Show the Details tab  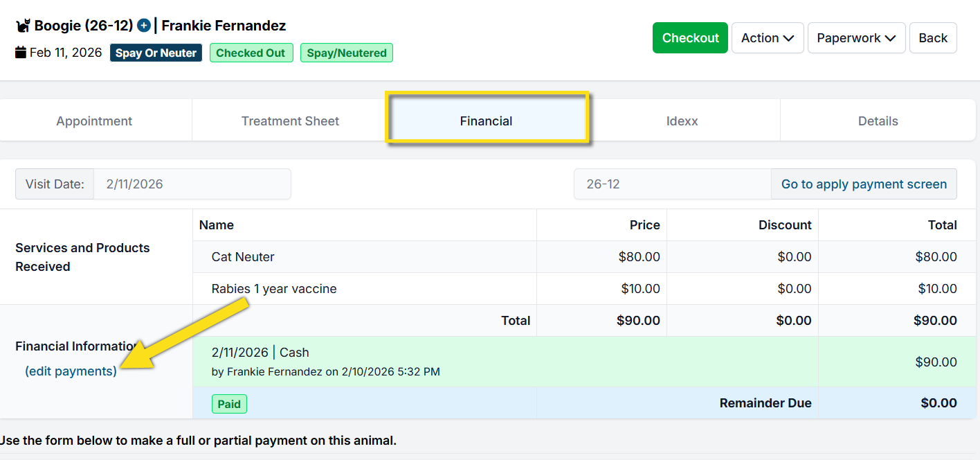coord(878,121)
